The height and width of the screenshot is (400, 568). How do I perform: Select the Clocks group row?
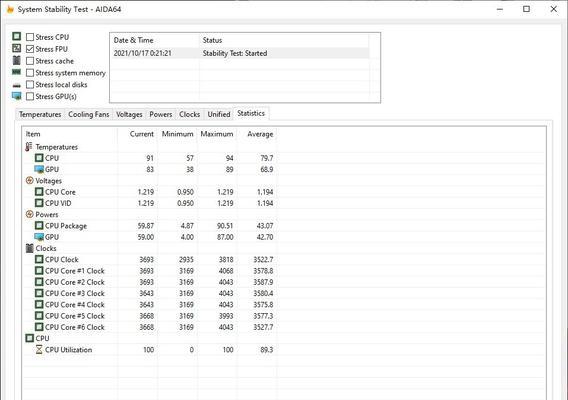pos(46,249)
